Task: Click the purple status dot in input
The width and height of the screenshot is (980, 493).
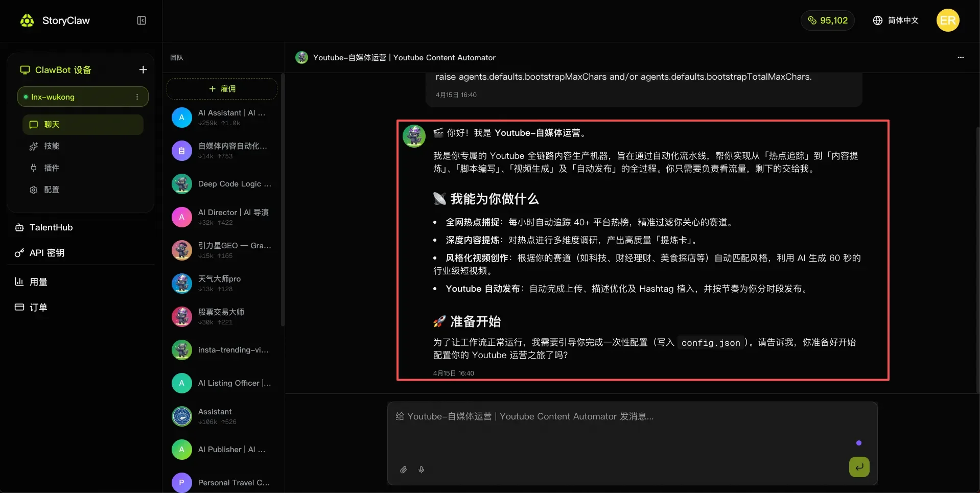Action: click(859, 443)
